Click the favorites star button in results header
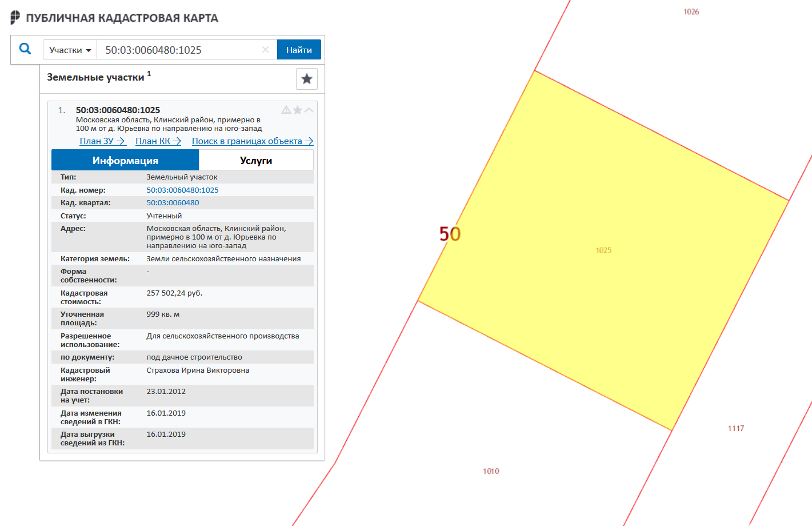Image resolution: width=812 pixels, height=526 pixels. click(306, 79)
